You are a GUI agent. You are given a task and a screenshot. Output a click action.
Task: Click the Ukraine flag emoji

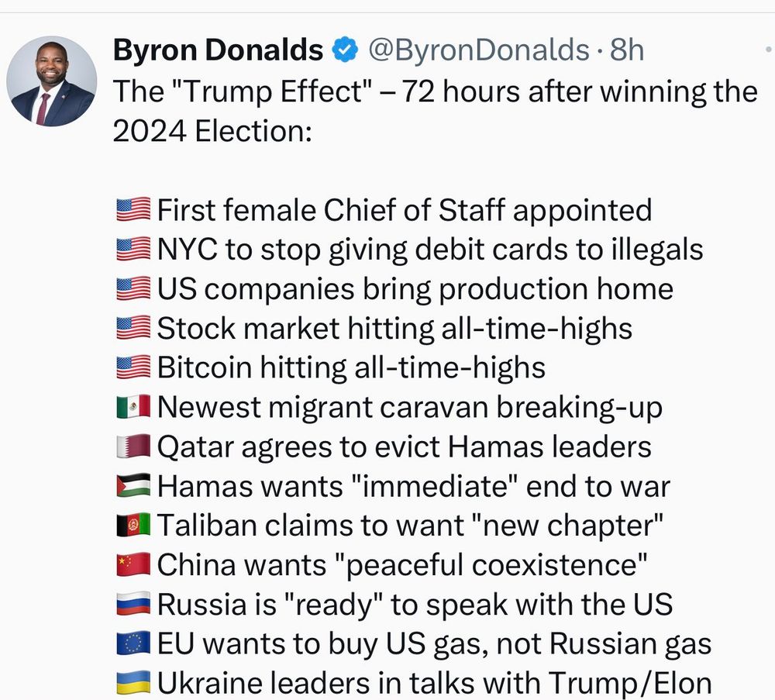click(133, 683)
